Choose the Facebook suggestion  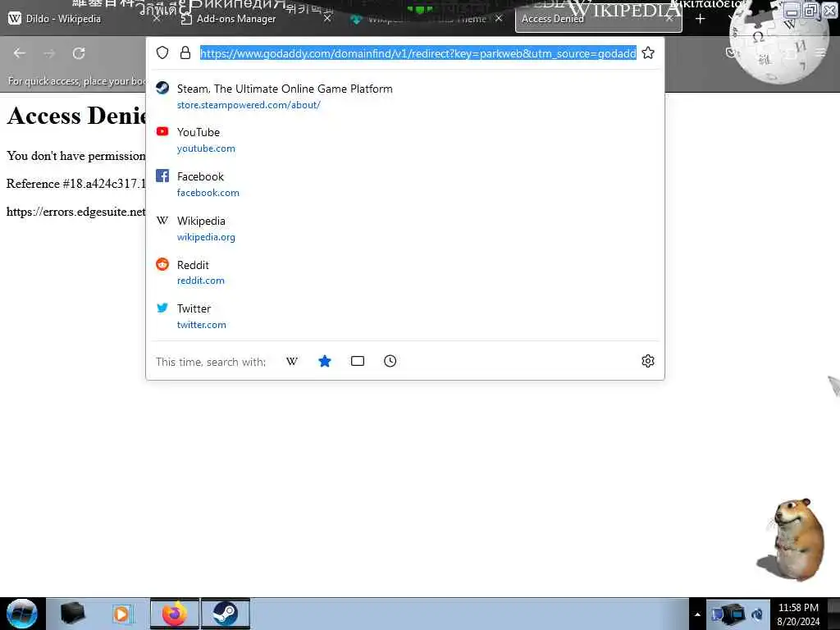pos(405,185)
